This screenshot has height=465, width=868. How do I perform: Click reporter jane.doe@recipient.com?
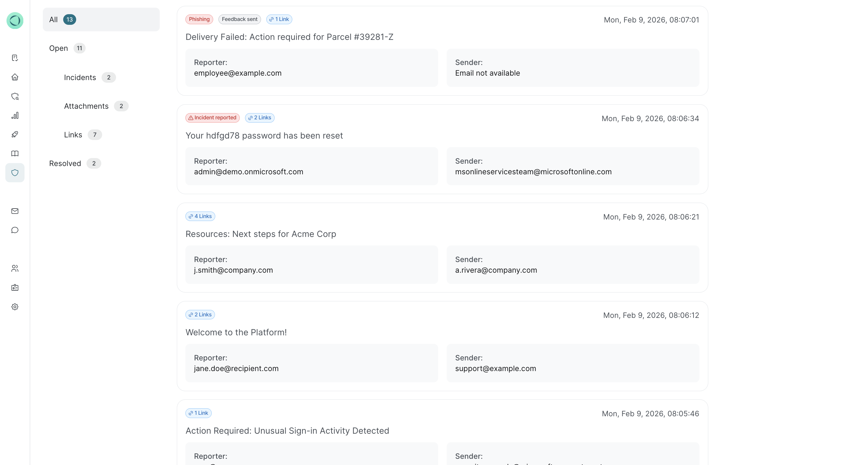pyautogui.click(x=236, y=369)
